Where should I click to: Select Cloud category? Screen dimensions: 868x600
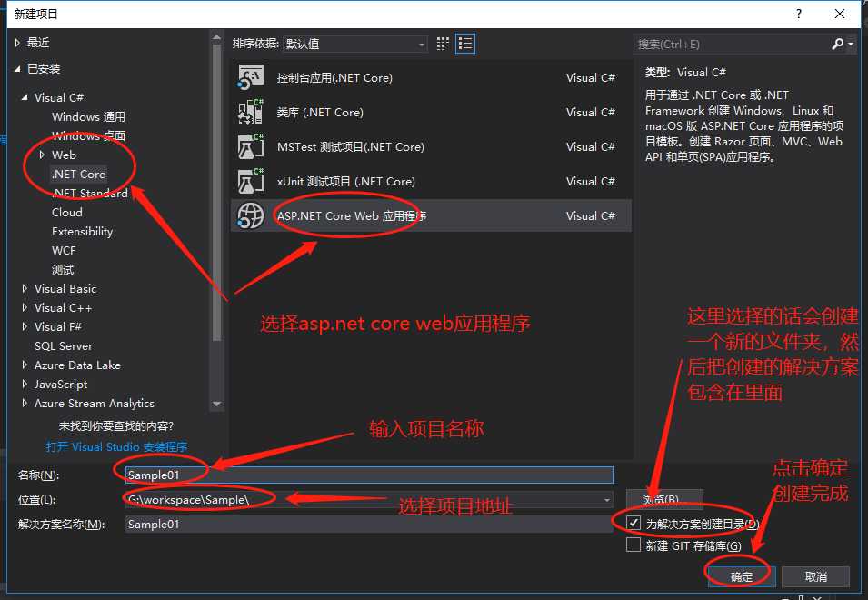pos(67,212)
